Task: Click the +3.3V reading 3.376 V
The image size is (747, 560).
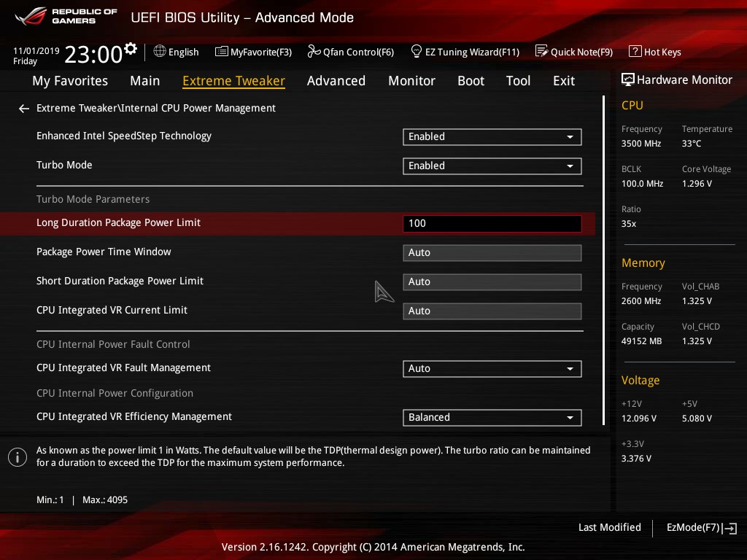Action: click(x=636, y=458)
